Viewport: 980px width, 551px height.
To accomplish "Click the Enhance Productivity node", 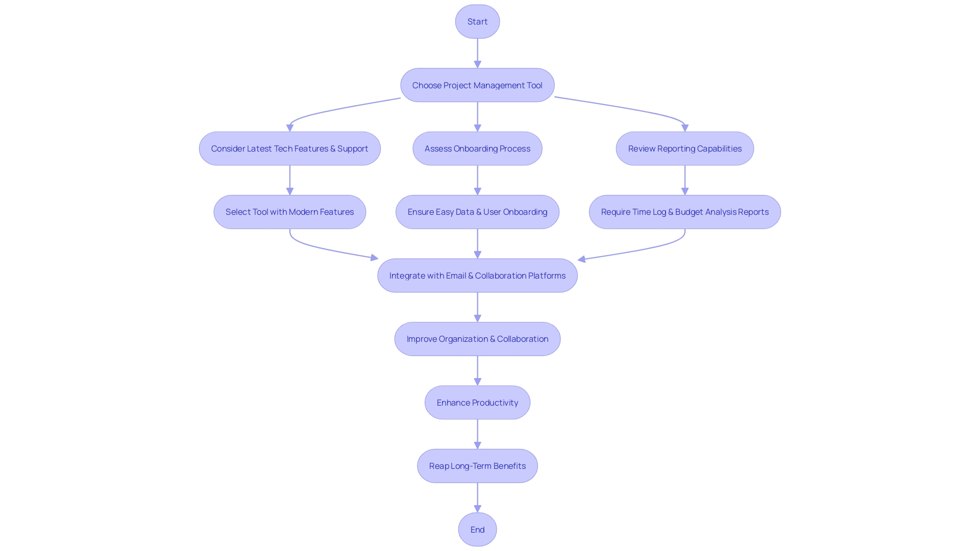I will [477, 402].
